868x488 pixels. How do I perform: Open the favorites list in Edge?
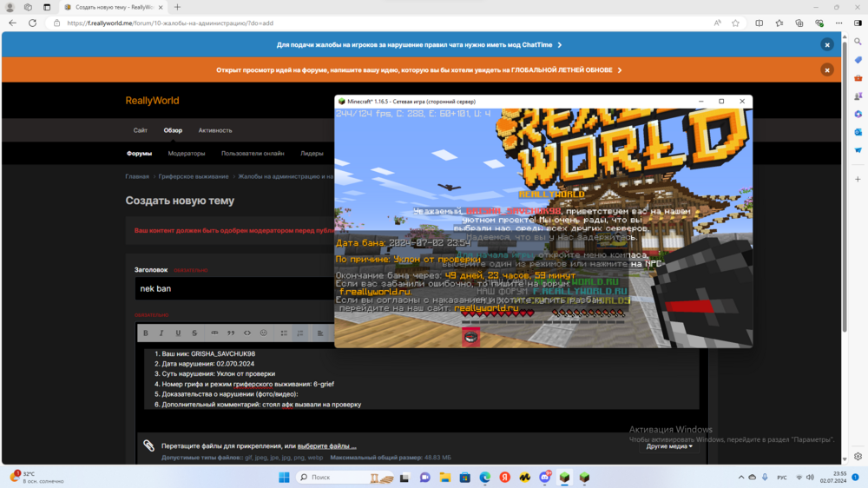point(779,23)
